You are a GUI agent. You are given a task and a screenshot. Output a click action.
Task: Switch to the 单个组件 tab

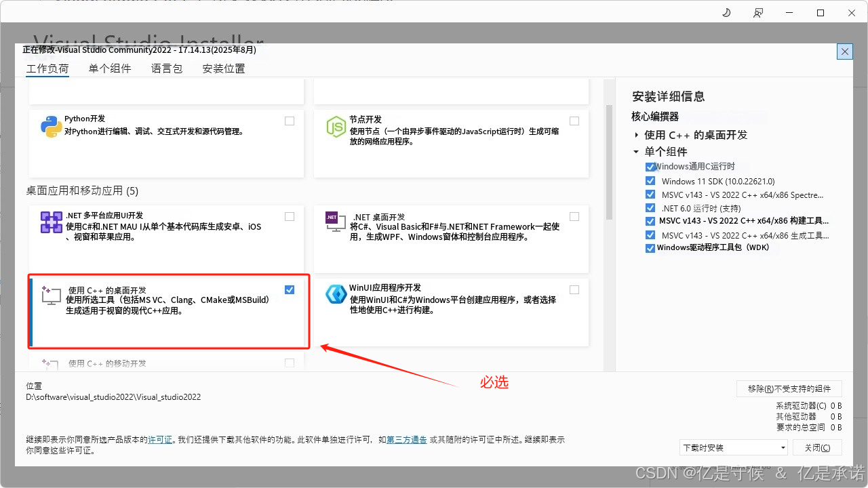110,68
